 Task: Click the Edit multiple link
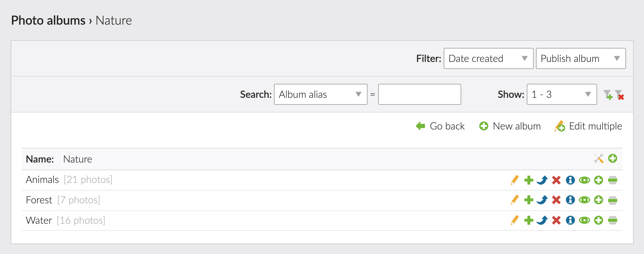click(x=588, y=126)
